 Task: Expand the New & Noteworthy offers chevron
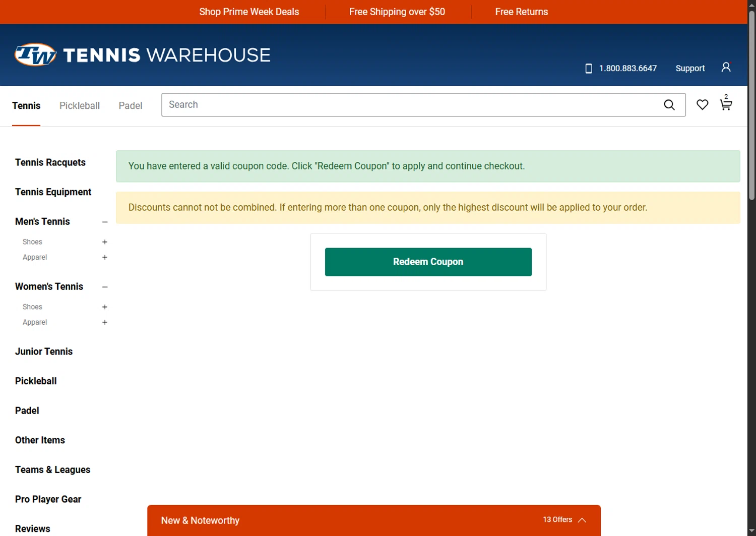[582, 520]
